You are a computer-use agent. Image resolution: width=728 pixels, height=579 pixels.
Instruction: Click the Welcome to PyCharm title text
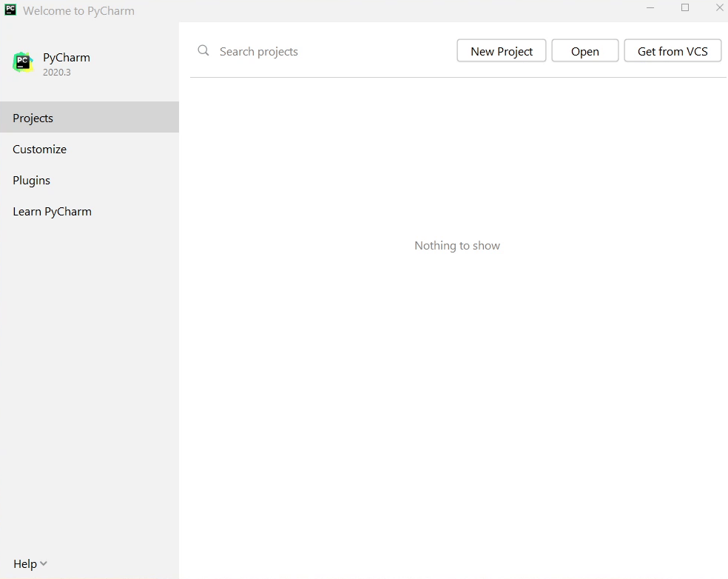[x=78, y=11]
